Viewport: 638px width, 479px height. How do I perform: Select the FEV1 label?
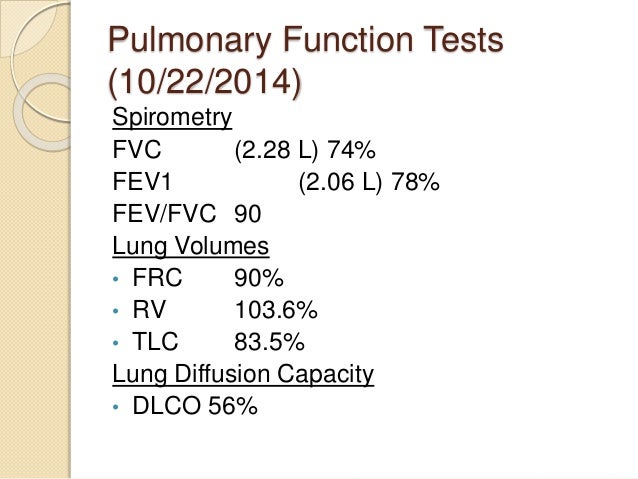pyautogui.click(x=142, y=182)
